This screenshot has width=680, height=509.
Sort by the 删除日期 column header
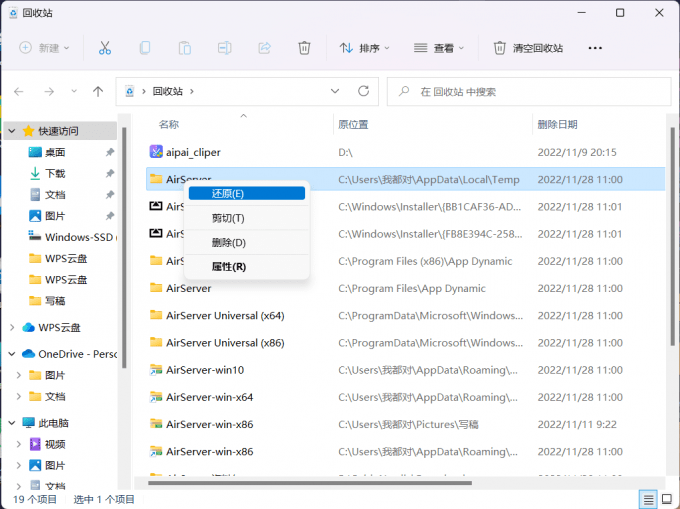tap(557, 125)
